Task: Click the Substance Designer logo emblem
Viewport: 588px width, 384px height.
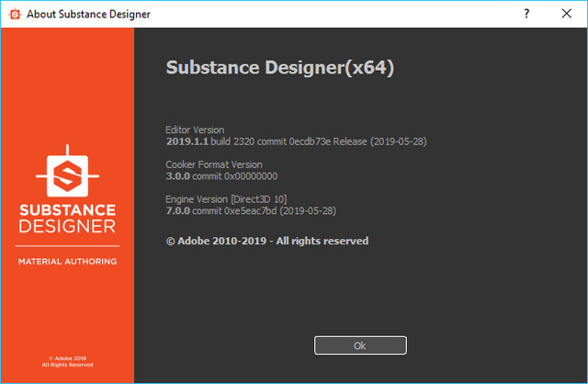Action: click(x=67, y=172)
